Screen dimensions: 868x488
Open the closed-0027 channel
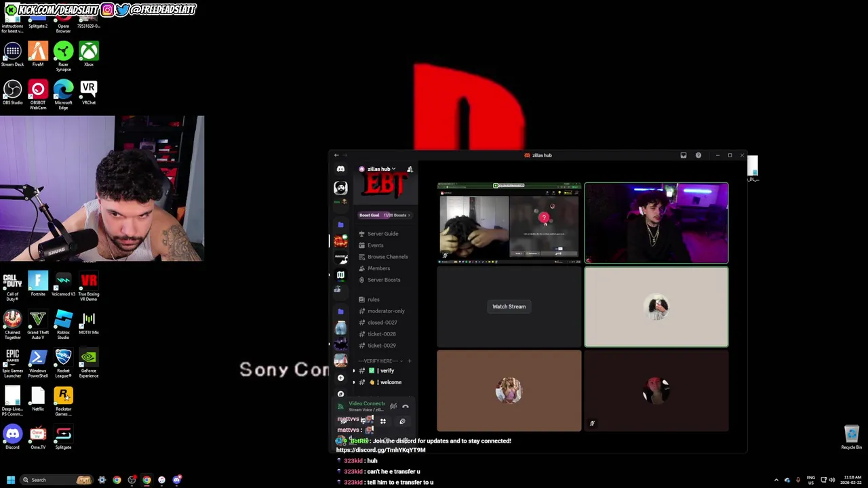pos(382,323)
